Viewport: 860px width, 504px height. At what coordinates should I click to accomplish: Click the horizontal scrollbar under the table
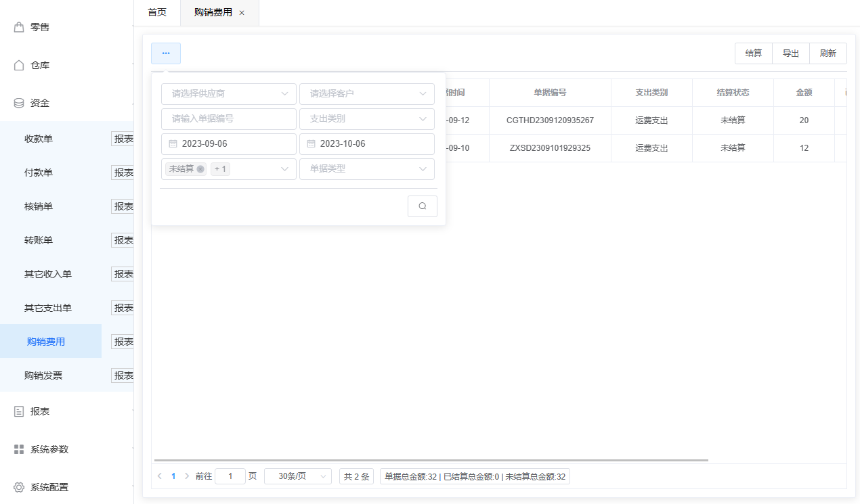click(431, 460)
